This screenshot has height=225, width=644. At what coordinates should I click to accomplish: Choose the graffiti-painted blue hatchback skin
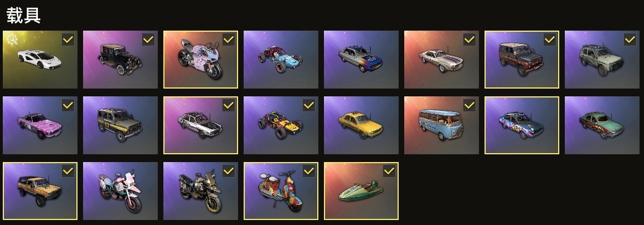tap(521, 125)
